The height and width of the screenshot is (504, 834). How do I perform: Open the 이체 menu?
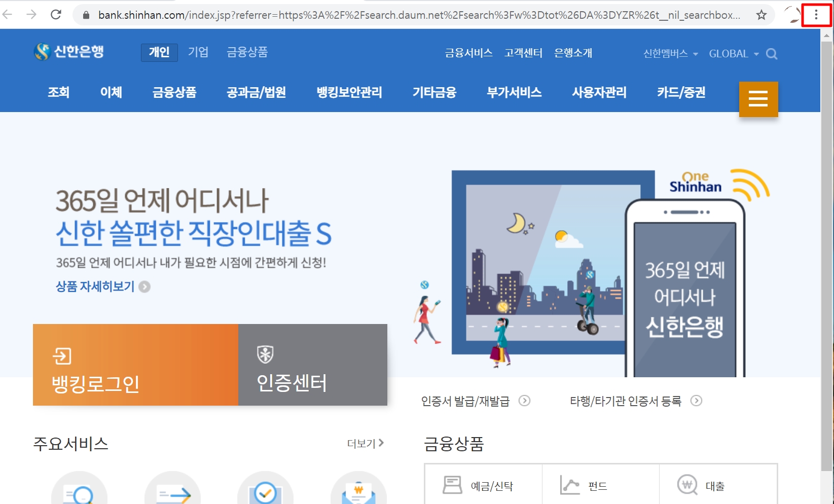pyautogui.click(x=111, y=92)
